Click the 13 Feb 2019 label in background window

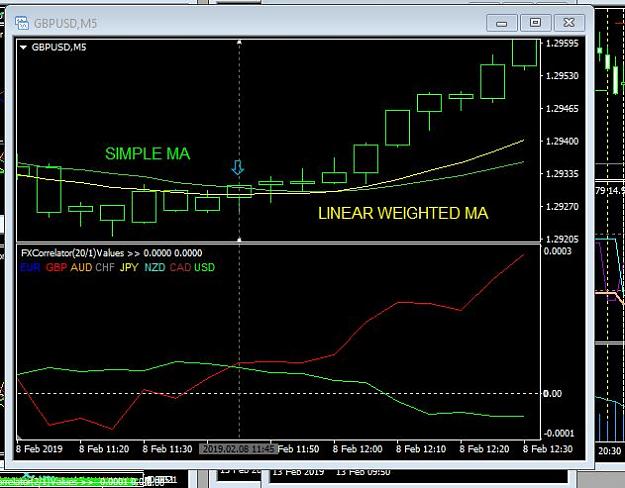pyautogui.click(x=298, y=472)
